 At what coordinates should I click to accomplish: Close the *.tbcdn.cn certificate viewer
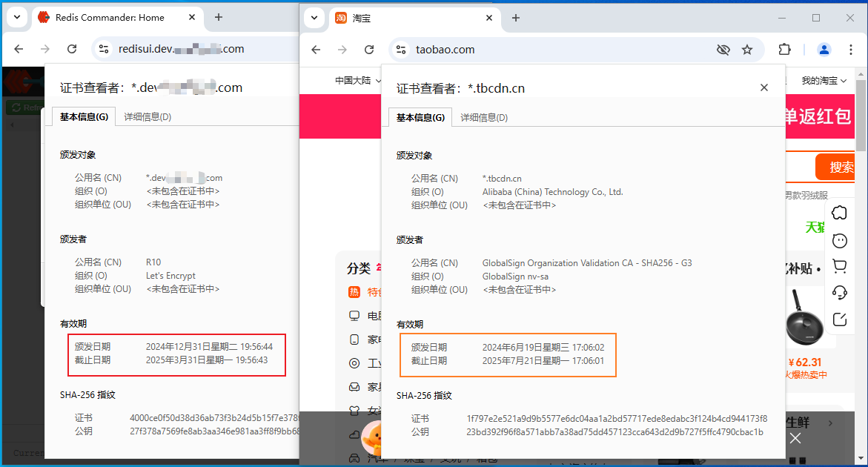click(x=764, y=87)
